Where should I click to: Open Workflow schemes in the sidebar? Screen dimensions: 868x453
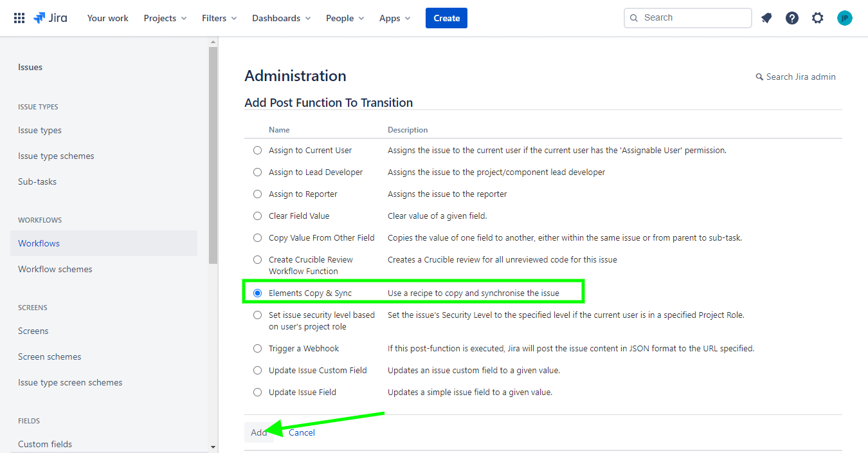pyautogui.click(x=55, y=269)
